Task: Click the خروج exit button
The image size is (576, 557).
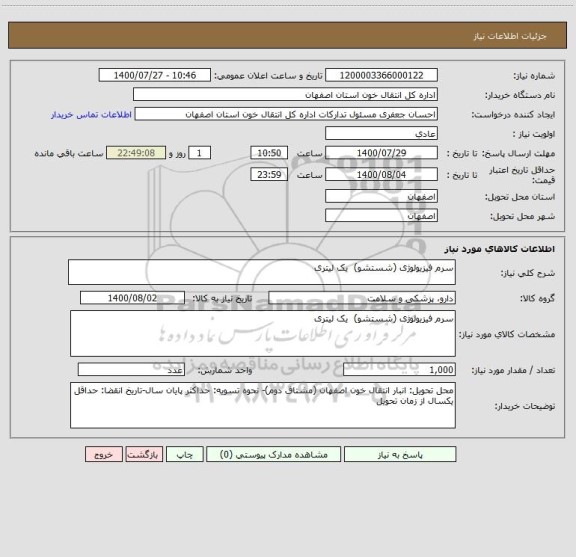Action: [104, 454]
